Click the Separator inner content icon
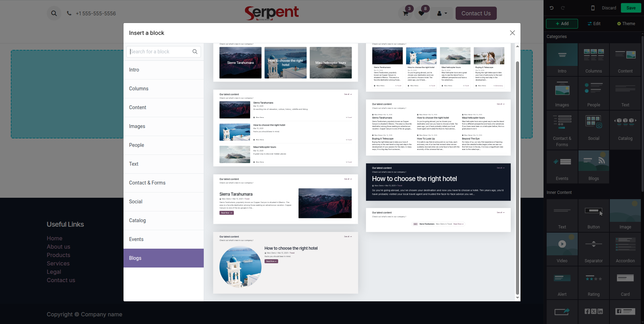The height and width of the screenshot is (324, 644). point(594,249)
